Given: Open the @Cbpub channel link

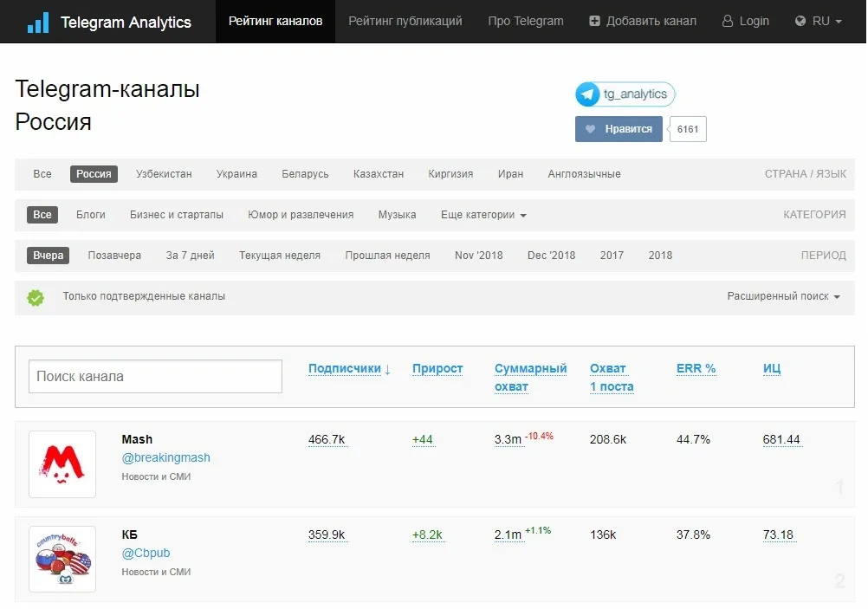Looking at the screenshot, I should click(x=146, y=553).
